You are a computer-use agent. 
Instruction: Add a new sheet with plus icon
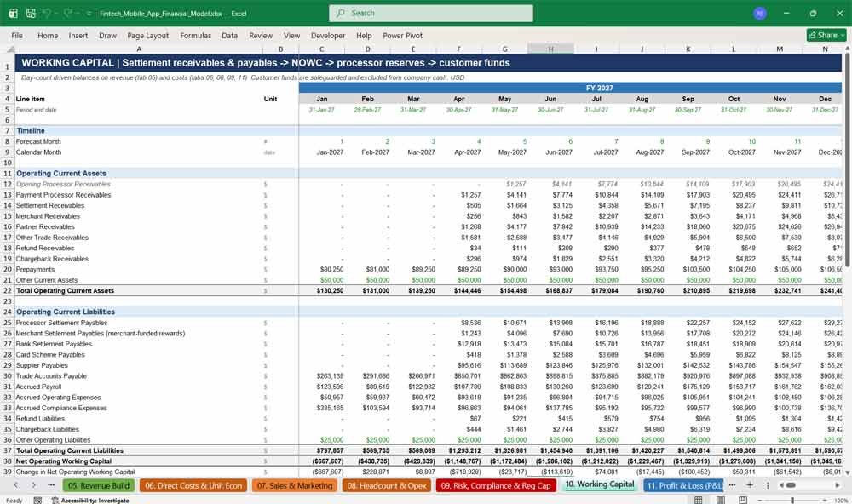click(750, 485)
